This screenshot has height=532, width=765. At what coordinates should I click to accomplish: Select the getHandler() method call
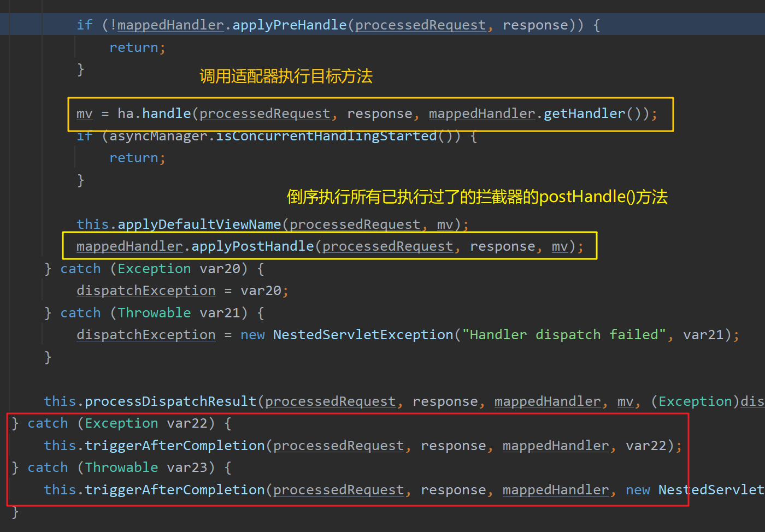tap(592, 114)
